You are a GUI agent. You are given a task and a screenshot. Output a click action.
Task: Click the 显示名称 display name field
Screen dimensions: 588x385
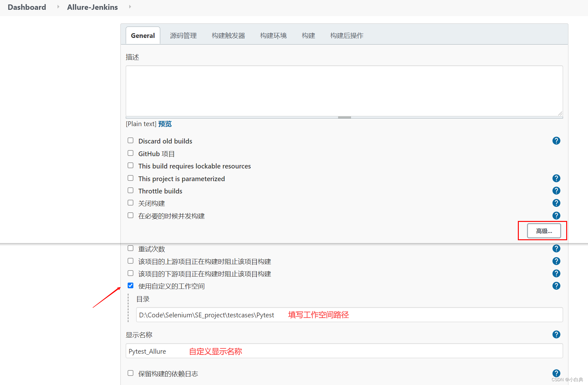pyautogui.click(x=344, y=351)
